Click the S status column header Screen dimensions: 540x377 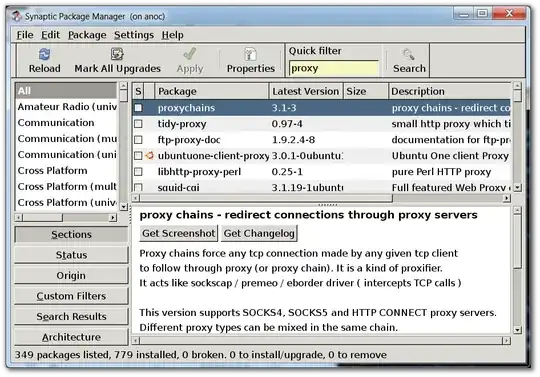(138, 91)
